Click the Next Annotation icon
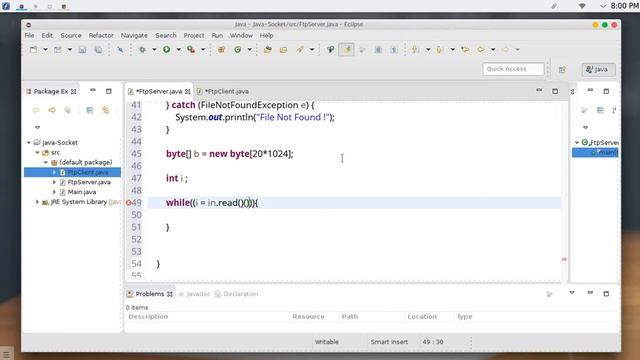Screen dimensions: 640x360 click(416, 49)
